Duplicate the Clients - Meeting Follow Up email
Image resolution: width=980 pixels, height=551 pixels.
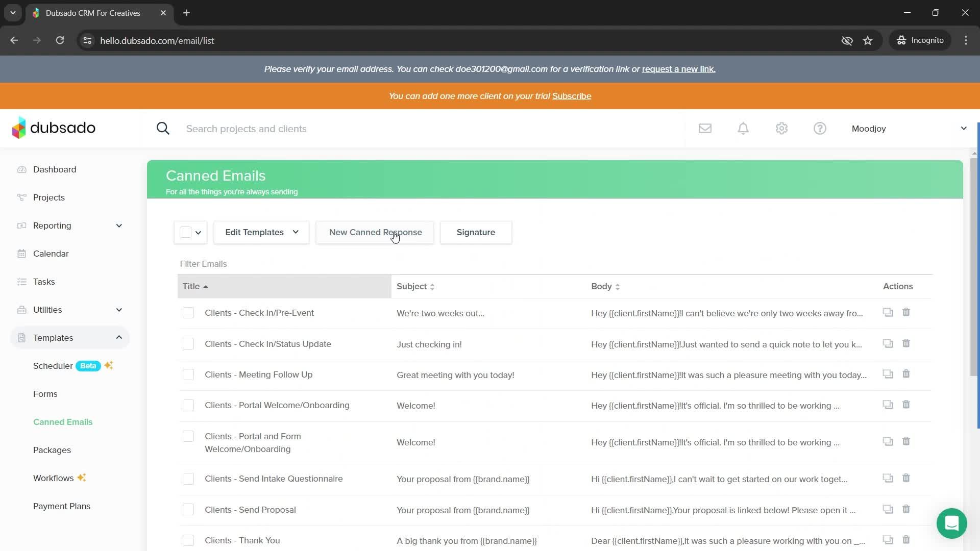[888, 374]
